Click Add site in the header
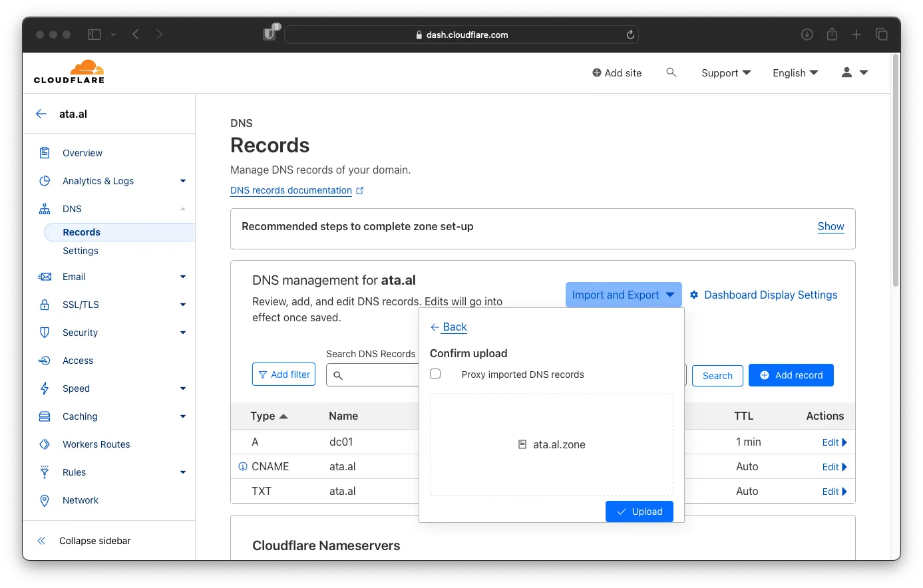 click(617, 73)
